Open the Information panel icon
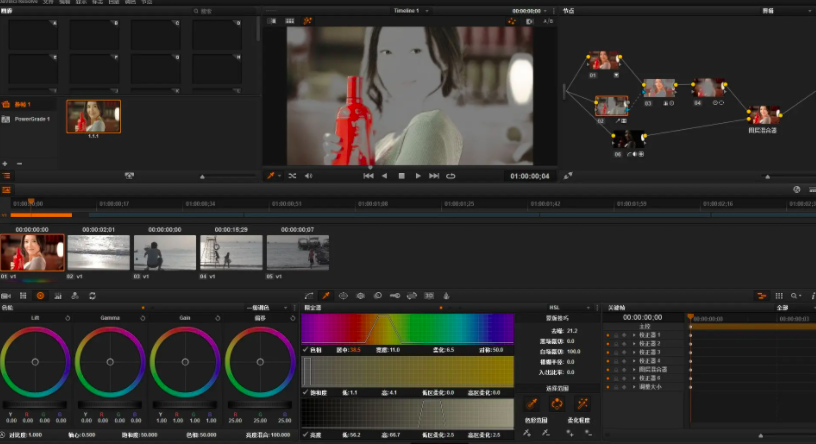Image resolution: width=816 pixels, height=444 pixels. (x=813, y=296)
